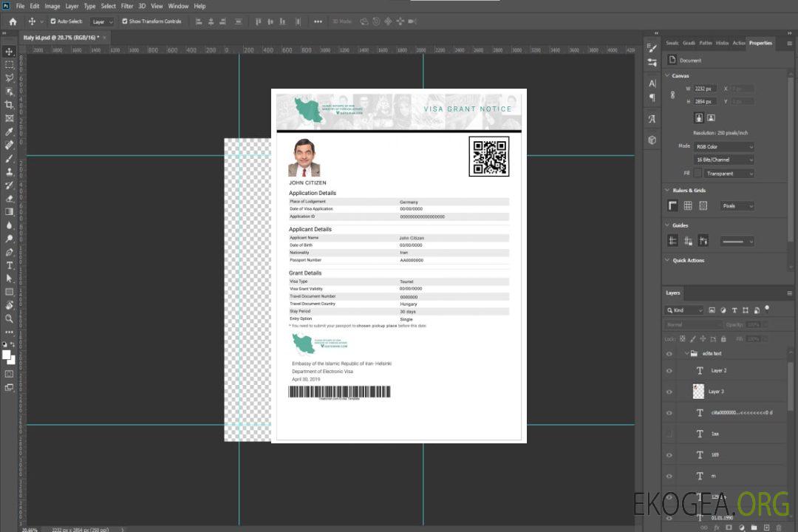798x532 pixels.
Task: Select the Zoom tool
Action: coord(9,318)
